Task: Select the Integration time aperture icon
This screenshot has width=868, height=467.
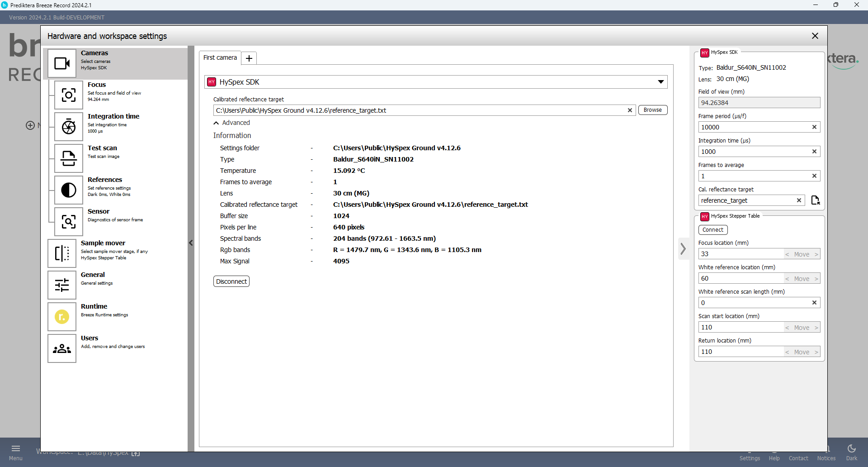Action: tap(69, 127)
